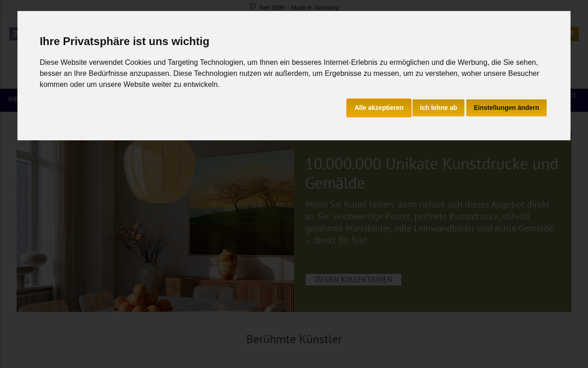The image size is (588, 368).
Task: Accept all cookies with Alle akzeptieren
Action: tap(379, 108)
